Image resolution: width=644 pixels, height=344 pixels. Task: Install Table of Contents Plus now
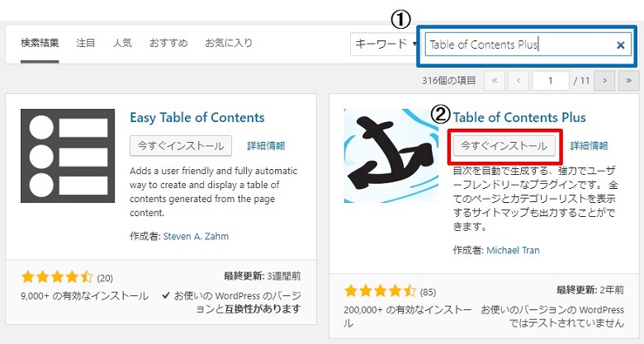coord(504,145)
